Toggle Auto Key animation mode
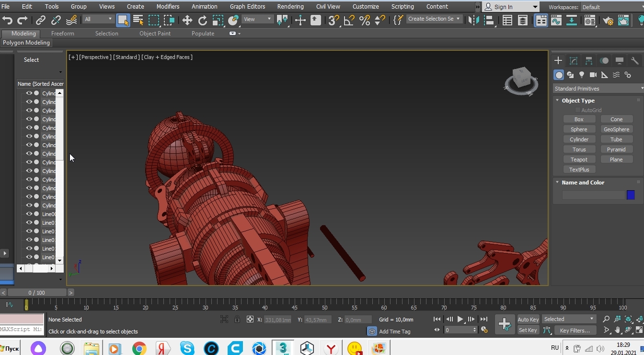The width and height of the screenshot is (644, 355). pos(528,320)
